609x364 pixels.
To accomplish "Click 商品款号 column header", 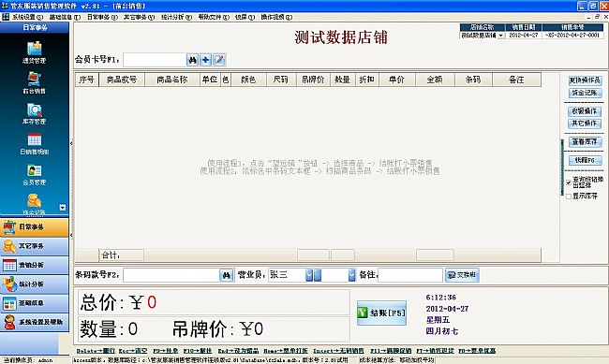I will click(122, 80).
